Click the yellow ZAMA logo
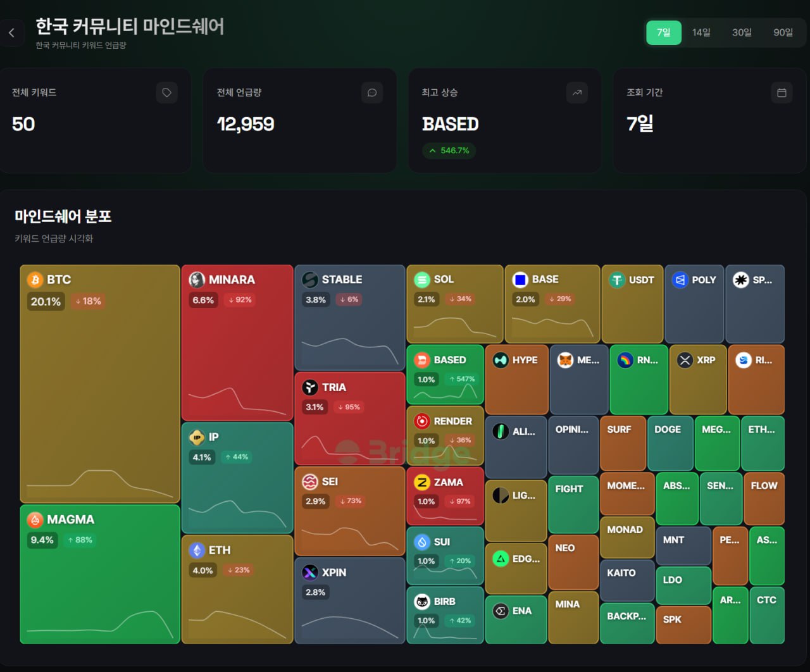 (422, 482)
